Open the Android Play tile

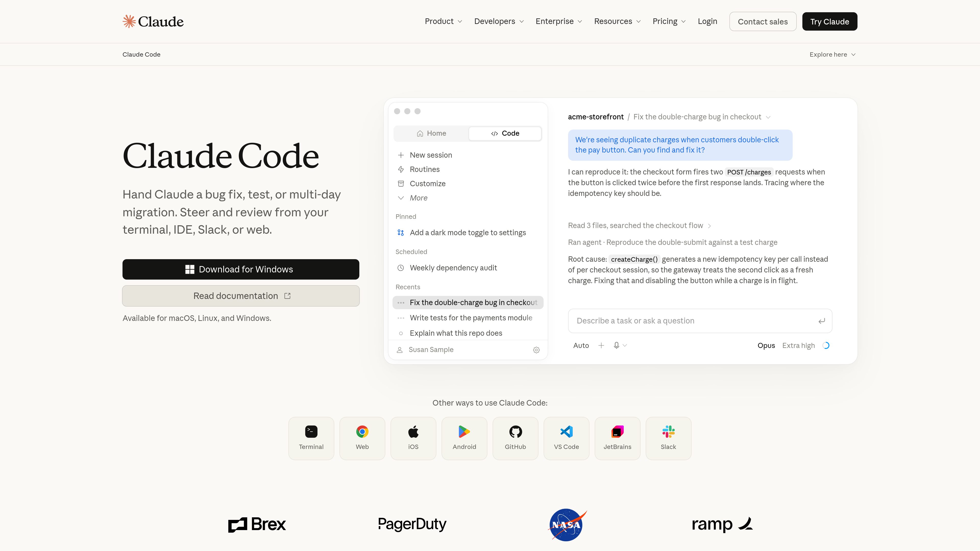[464, 438]
